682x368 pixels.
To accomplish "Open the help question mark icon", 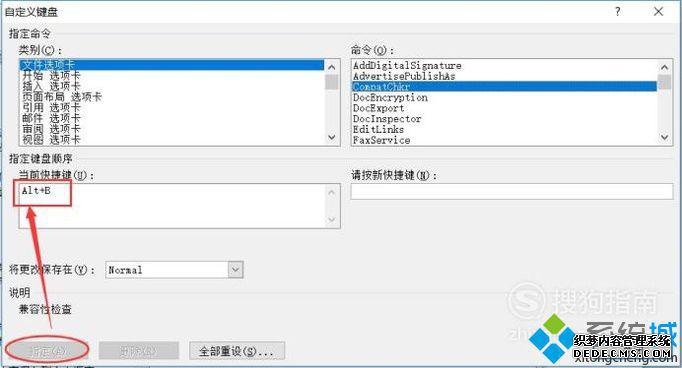I will (618, 12).
